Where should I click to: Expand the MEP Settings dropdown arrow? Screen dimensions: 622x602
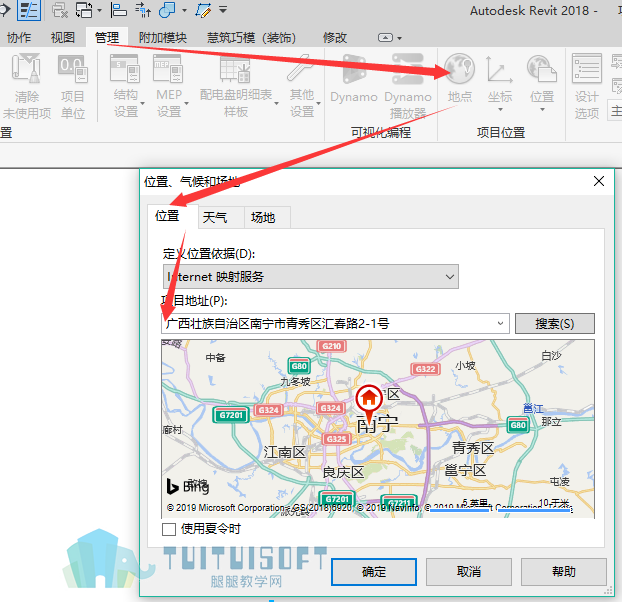[x=186, y=104]
